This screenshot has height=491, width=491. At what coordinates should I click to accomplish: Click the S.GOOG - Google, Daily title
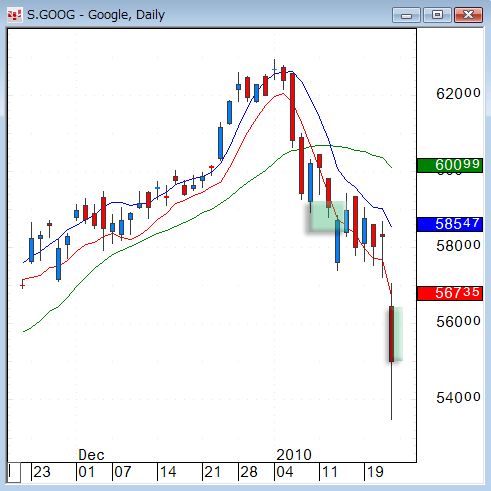[96, 15]
